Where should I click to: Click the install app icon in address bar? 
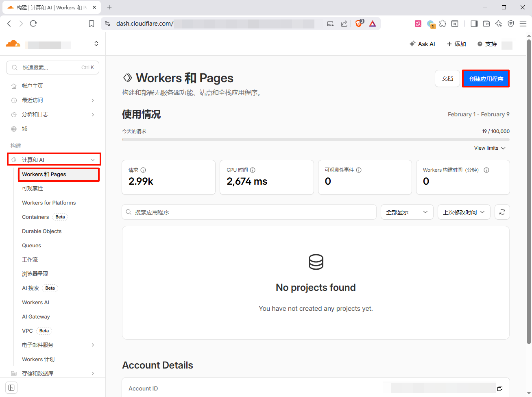[330, 24]
